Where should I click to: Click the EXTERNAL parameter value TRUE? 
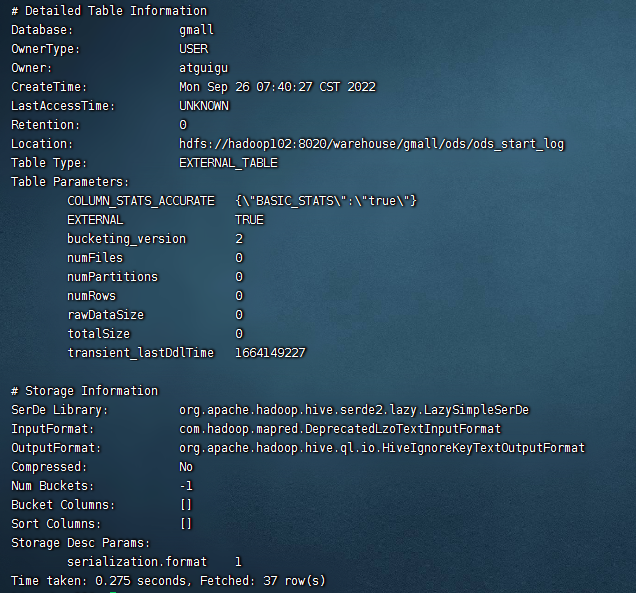pyautogui.click(x=249, y=220)
